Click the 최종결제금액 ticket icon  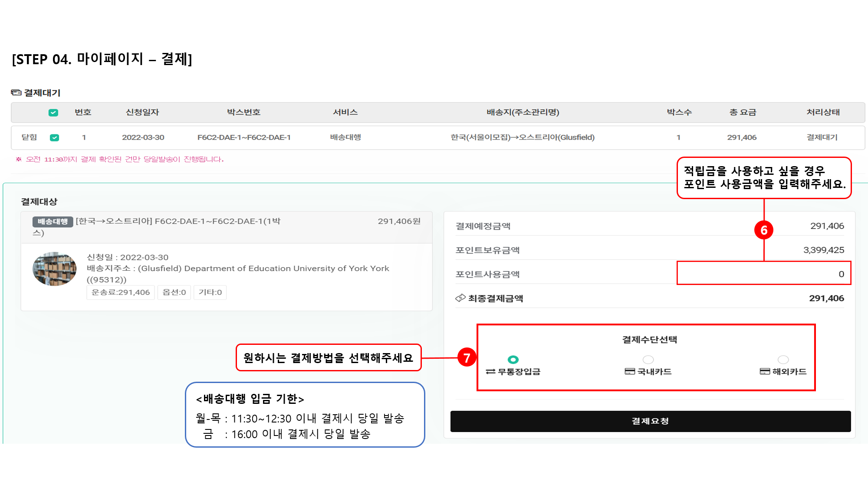point(460,298)
